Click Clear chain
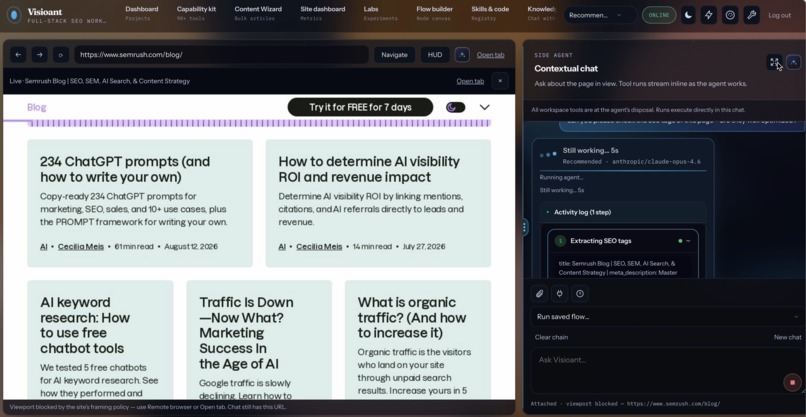This screenshot has height=417, width=806. 551,337
